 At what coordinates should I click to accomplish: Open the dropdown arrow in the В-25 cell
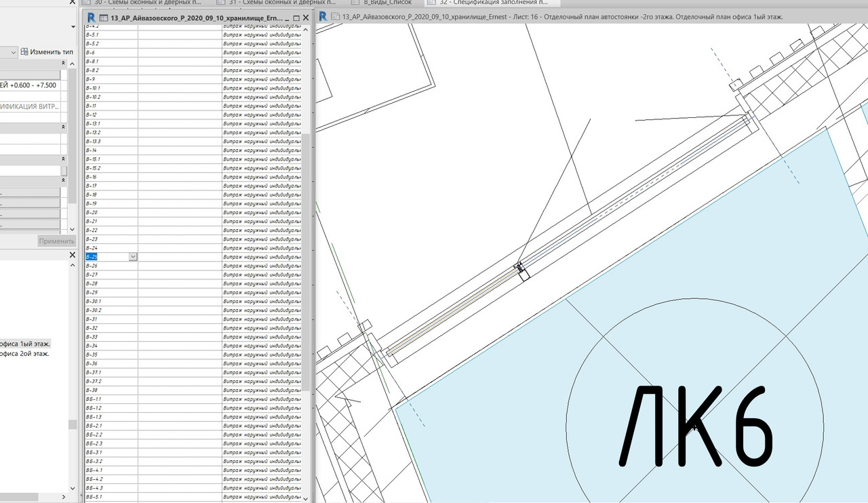click(133, 257)
